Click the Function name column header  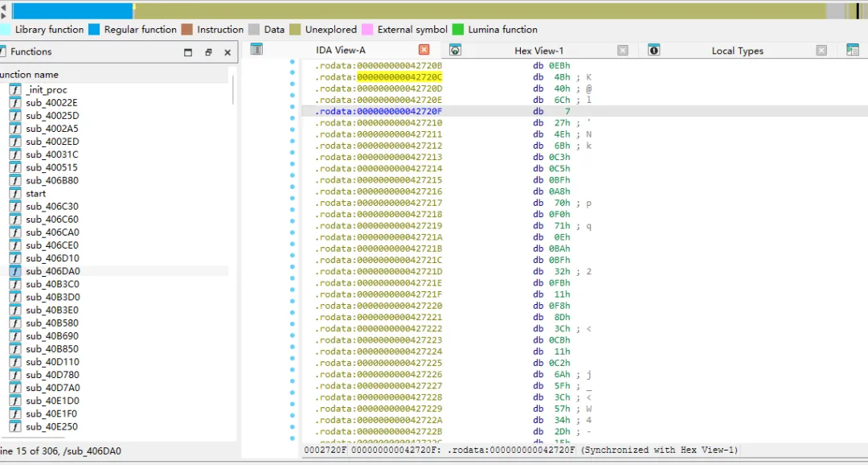click(29, 74)
